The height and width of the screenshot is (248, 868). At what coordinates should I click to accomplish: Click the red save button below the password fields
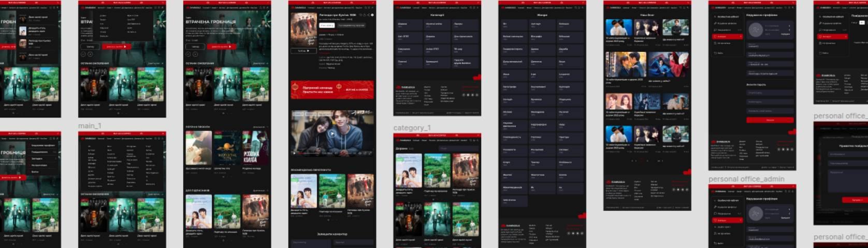[x=770, y=120]
